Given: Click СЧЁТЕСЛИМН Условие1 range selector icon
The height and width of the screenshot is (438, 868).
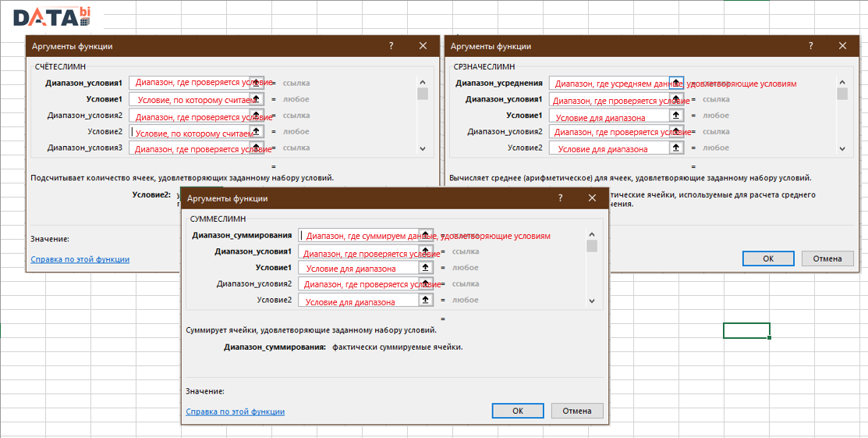Looking at the screenshot, I should coord(257,99).
